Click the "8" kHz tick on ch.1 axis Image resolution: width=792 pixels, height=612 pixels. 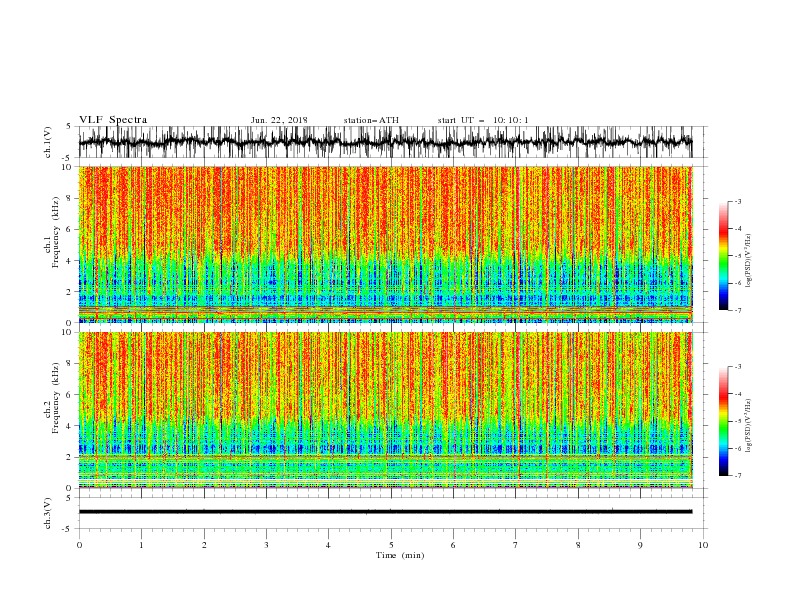point(69,198)
